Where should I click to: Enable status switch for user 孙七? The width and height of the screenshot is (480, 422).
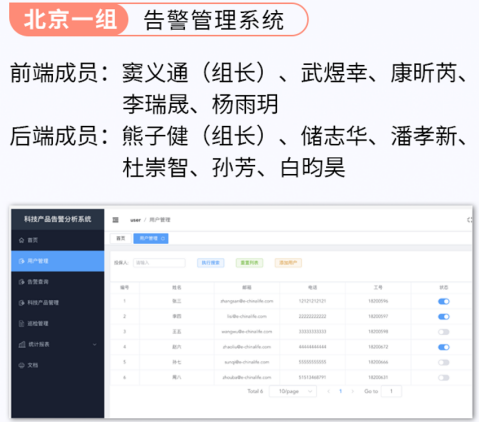pos(444,362)
